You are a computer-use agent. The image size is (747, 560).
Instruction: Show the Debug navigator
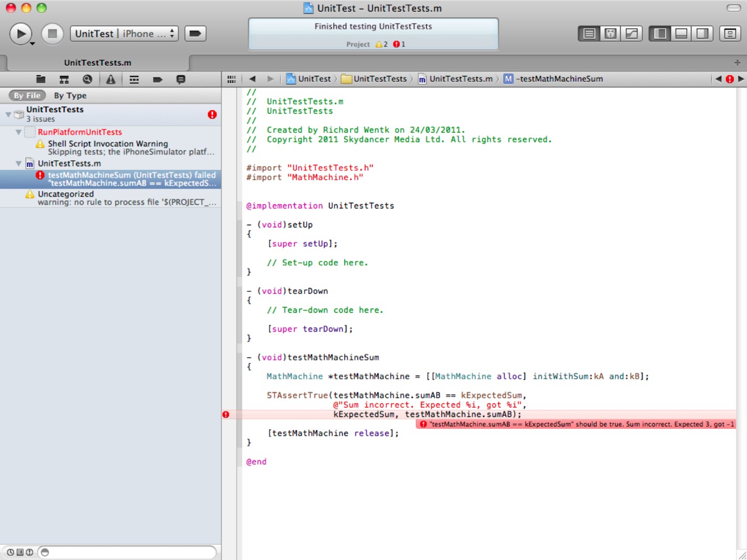click(134, 79)
